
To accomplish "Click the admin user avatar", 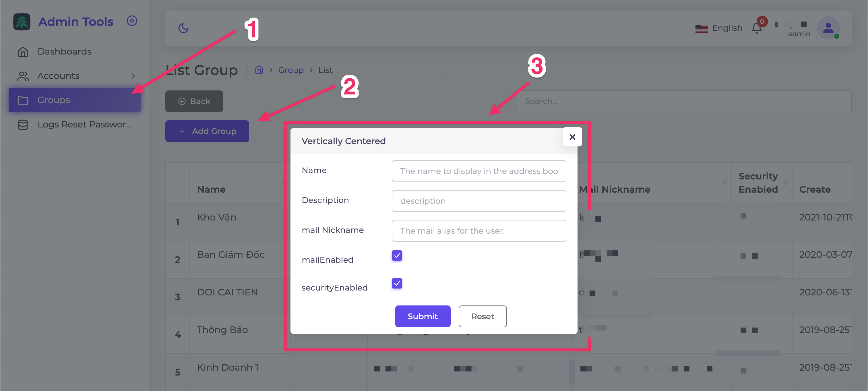I will tap(828, 28).
